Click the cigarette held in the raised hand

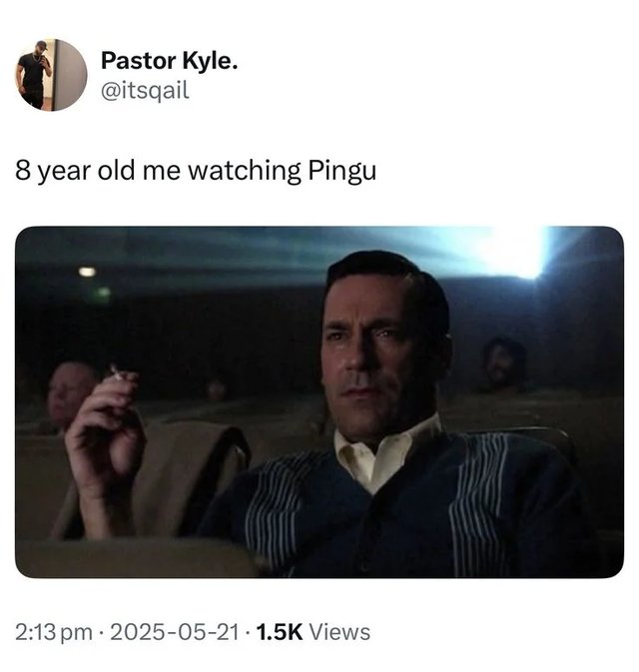pos(117,372)
